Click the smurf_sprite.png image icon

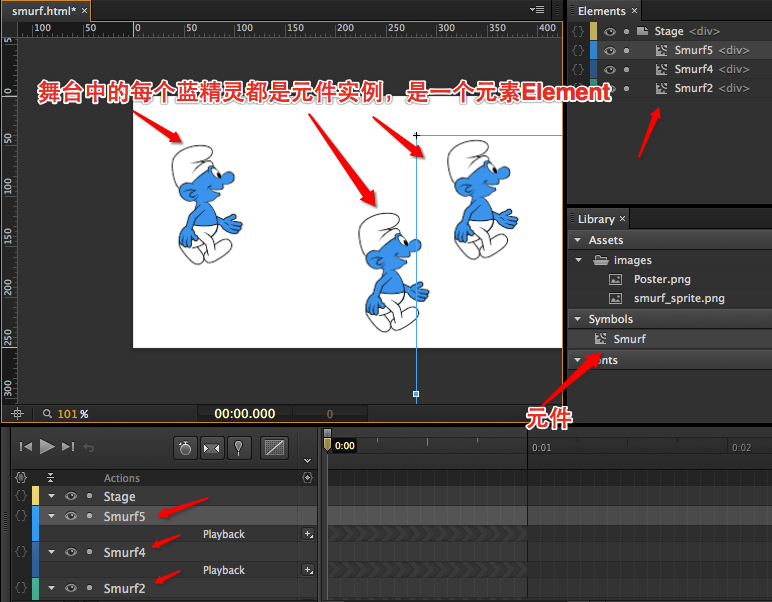615,298
